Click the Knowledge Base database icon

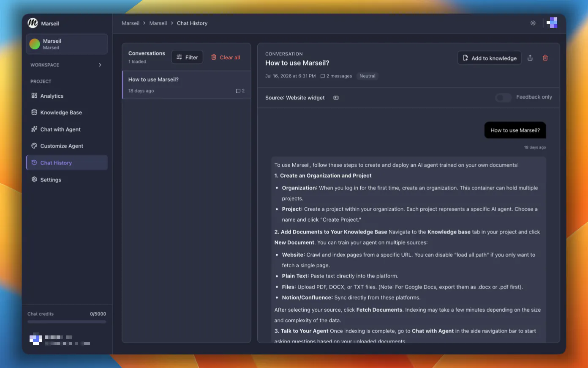click(x=34, y=112)
